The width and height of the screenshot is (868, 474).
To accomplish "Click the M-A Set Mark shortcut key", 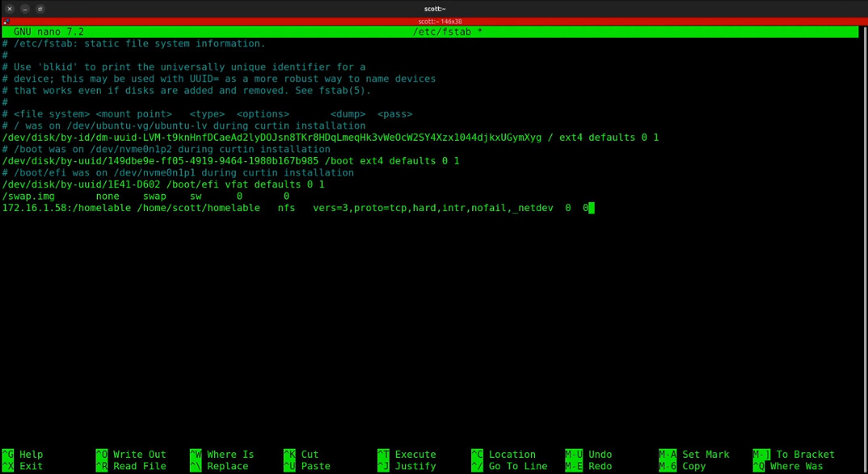I will click(x=667, y=455).
